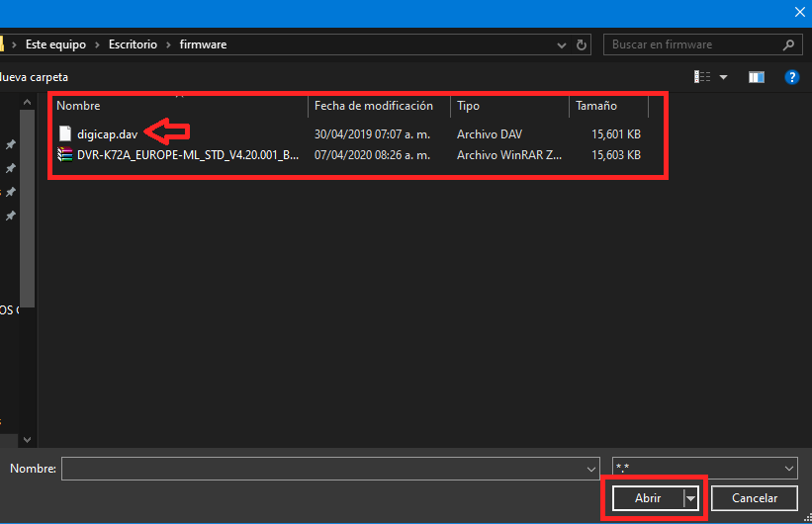The width and height of the screenshot is (812, 524).
Task: Toggle the preview pane icon
Action: [756, 77]
